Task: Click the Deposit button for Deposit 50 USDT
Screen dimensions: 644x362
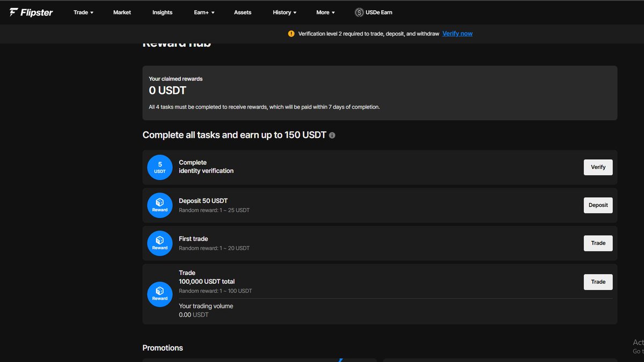Action: (598, 205)
